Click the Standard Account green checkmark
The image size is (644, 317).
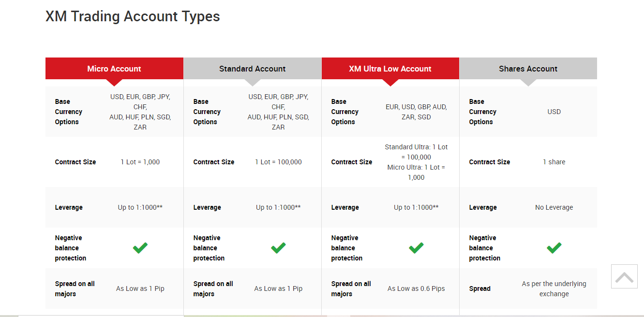click(x=278, y=248)
